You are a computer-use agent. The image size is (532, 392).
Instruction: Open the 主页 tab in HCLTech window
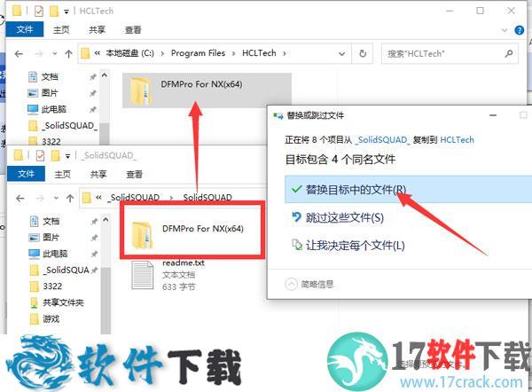click(61, 30)
